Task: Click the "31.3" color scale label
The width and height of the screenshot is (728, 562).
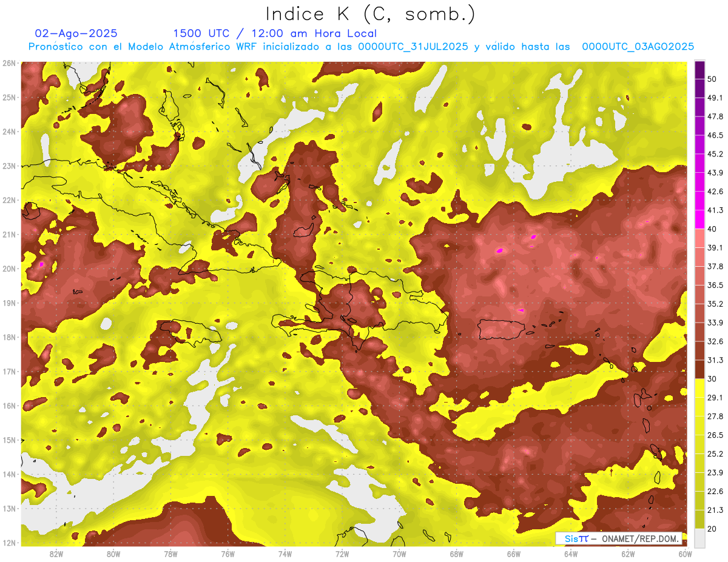Action: click(715, 360)
